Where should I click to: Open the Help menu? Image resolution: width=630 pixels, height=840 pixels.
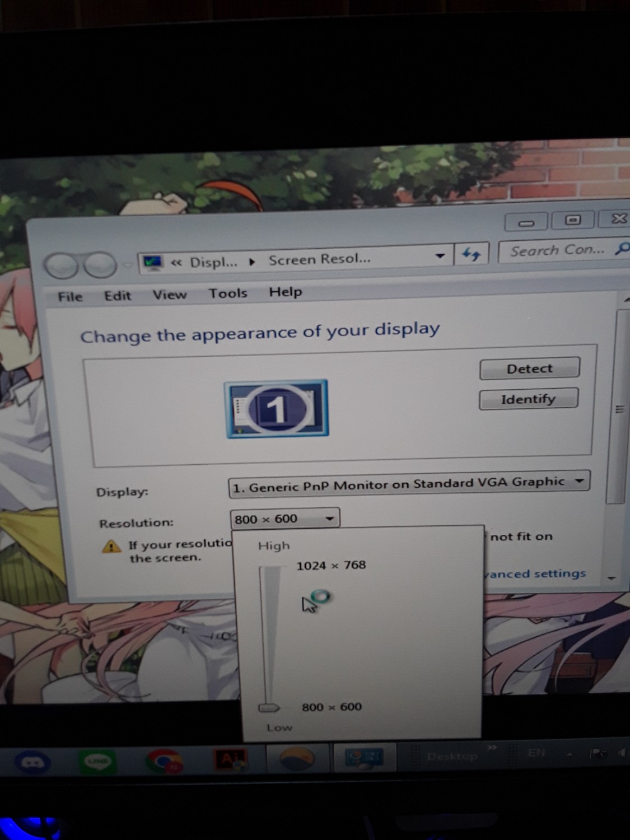pyautogui.click(x=285, y=292)
